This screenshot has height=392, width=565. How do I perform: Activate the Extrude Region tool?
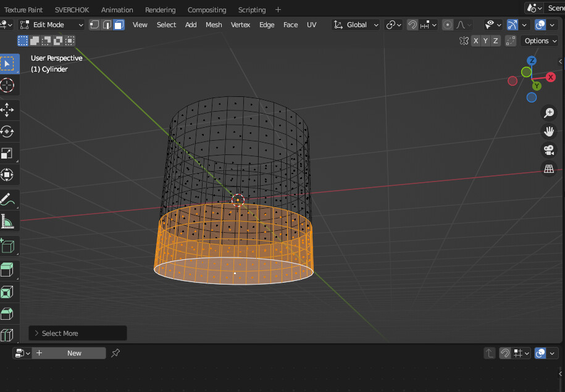click(x=9, y=269)
